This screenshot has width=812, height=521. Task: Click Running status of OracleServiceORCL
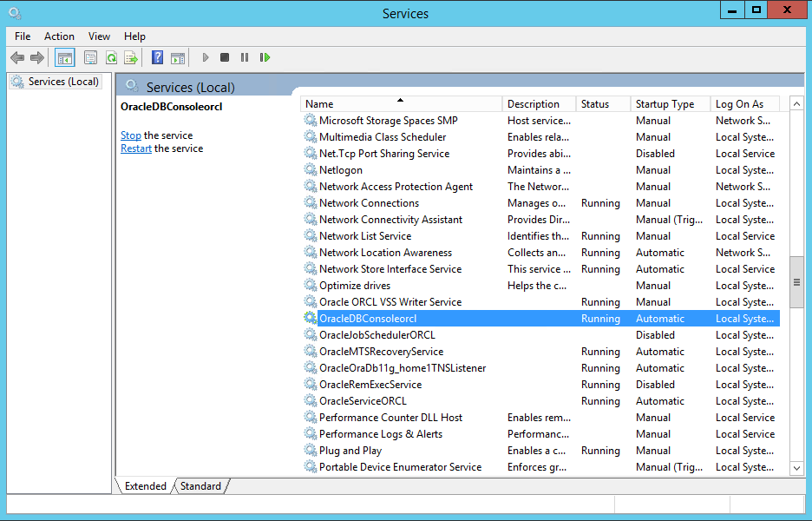click(600, 401)
